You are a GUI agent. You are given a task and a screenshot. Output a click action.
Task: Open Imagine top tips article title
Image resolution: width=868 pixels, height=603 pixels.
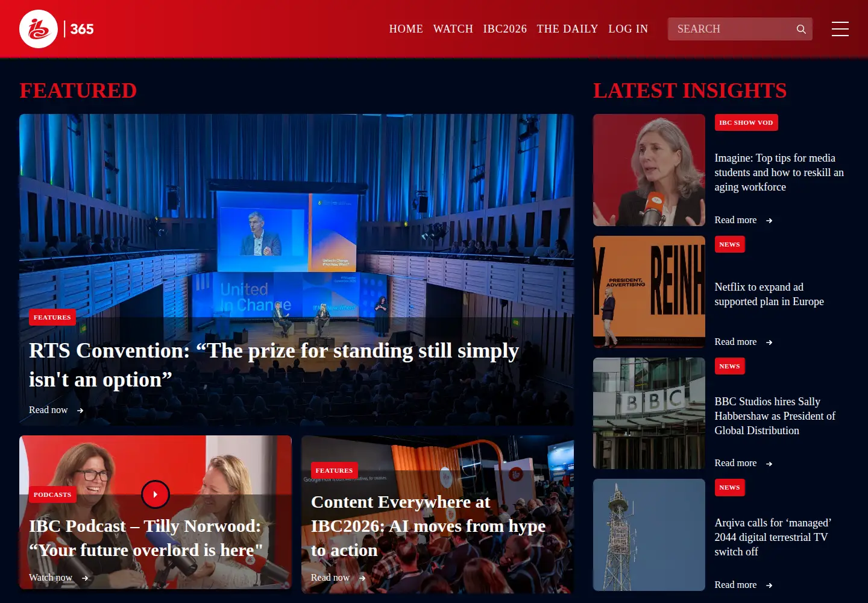point(779,172)
